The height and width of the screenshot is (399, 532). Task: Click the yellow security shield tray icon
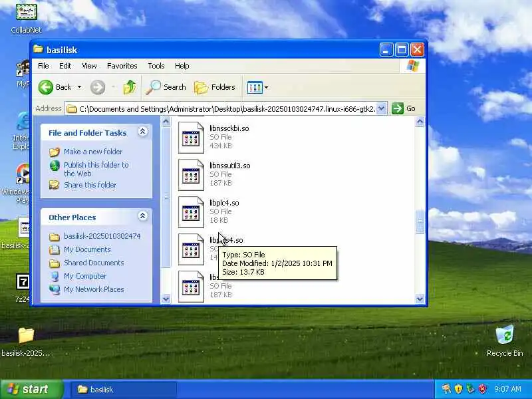[x=458, y=389]
